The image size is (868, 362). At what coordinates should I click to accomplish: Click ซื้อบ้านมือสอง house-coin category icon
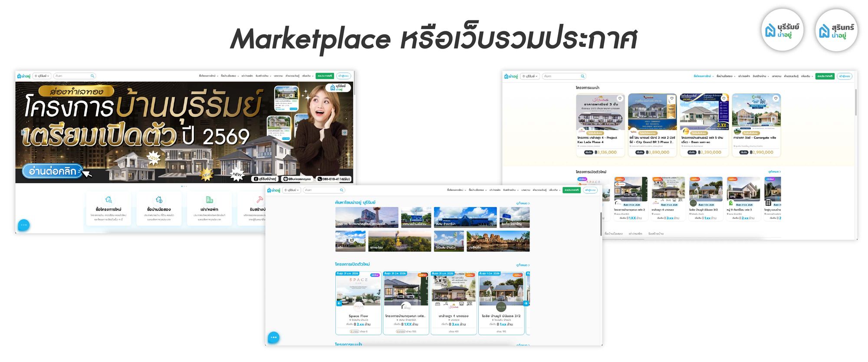click(x=159, y=200)
